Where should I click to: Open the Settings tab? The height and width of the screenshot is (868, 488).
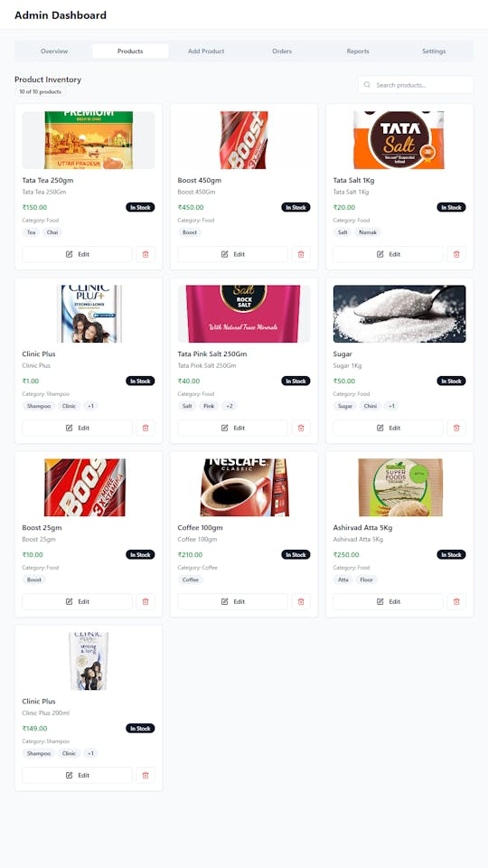point(434,51)
